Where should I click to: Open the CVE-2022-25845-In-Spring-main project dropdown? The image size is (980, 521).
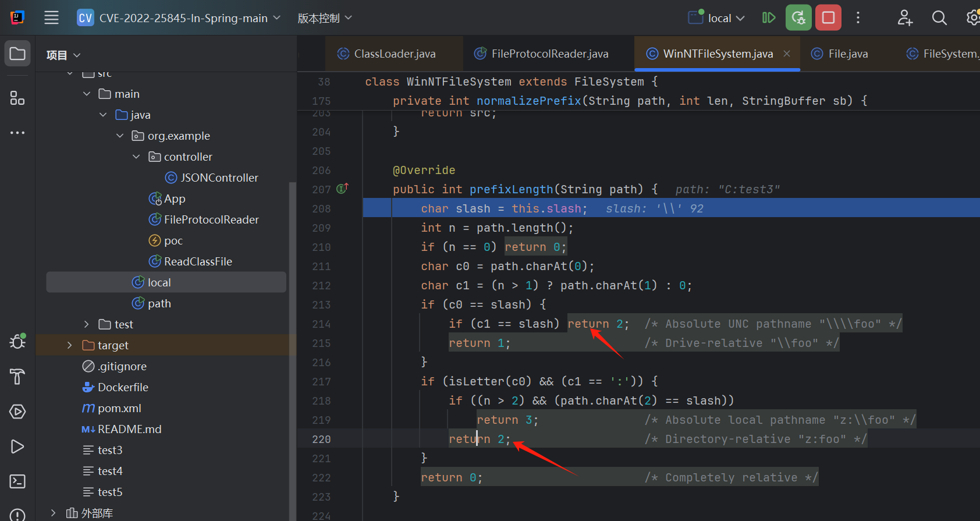pyautogui.click(x=179, y=18)
